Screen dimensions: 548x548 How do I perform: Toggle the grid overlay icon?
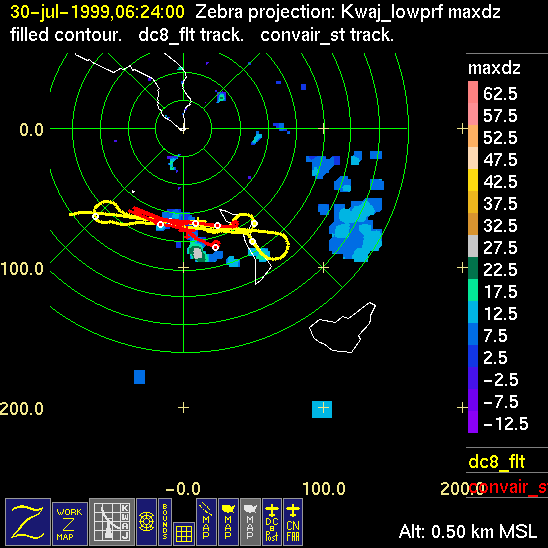(184, 534)
